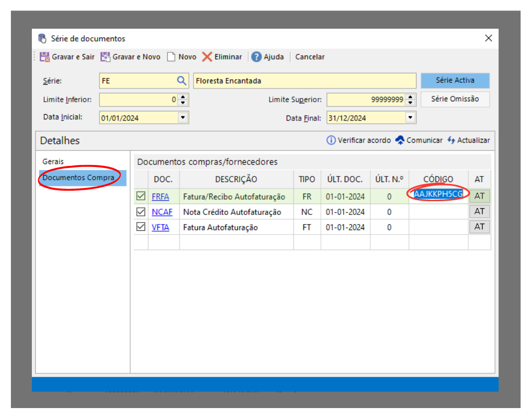Toggle the NCAF row checkbox
Screen dimensions: 532x419
click(x=141, y=212)
